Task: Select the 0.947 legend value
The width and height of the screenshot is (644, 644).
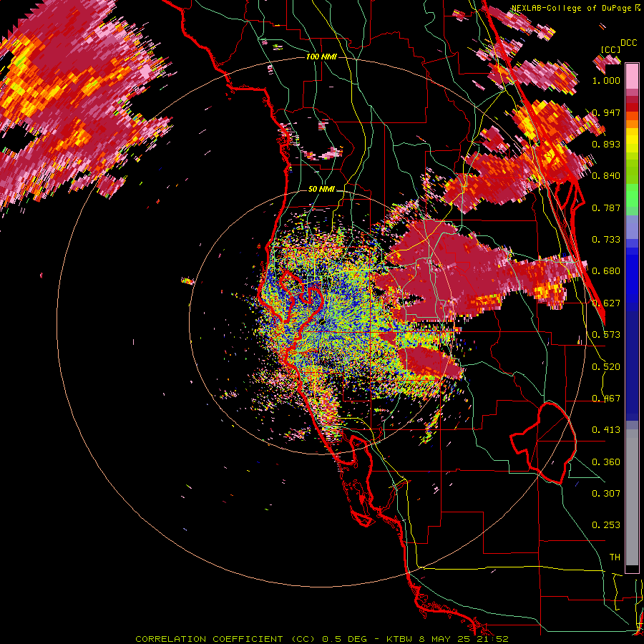Action: [x=606, y=112]
